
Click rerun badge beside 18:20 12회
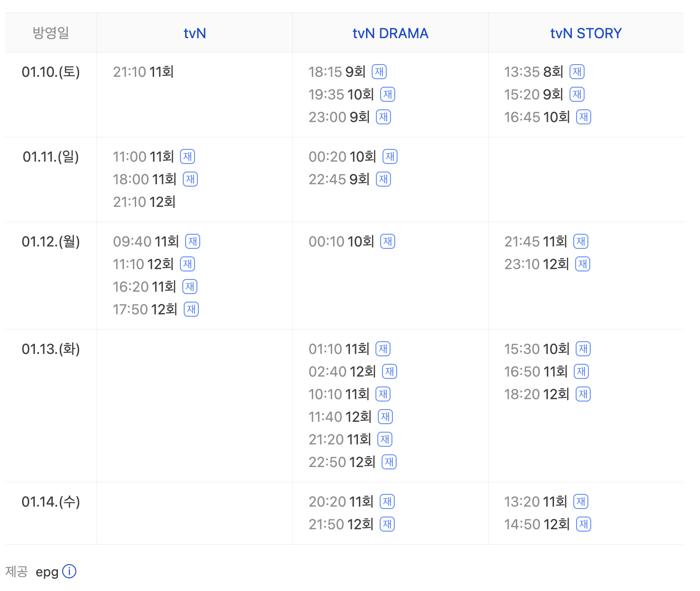coord(583,394)
